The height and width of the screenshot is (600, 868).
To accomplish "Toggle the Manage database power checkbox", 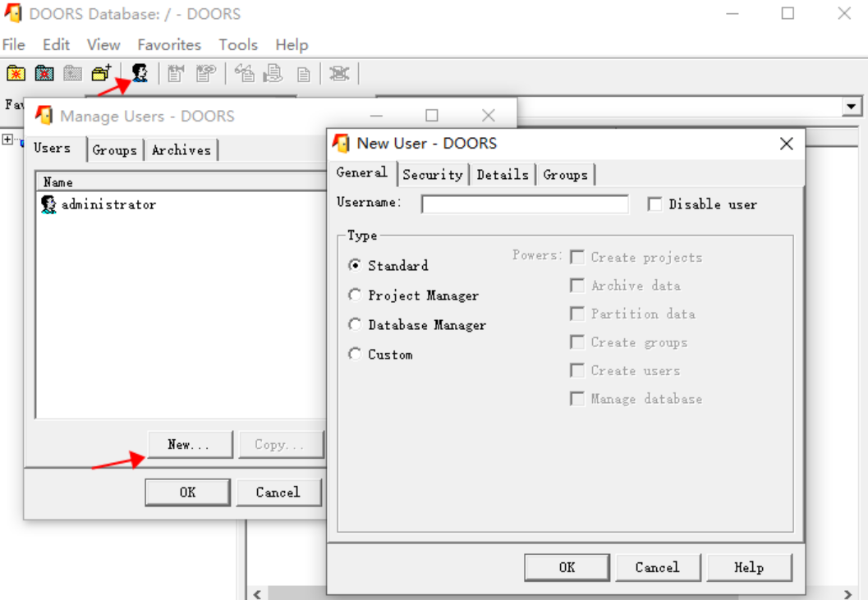I will coord(576,399).
